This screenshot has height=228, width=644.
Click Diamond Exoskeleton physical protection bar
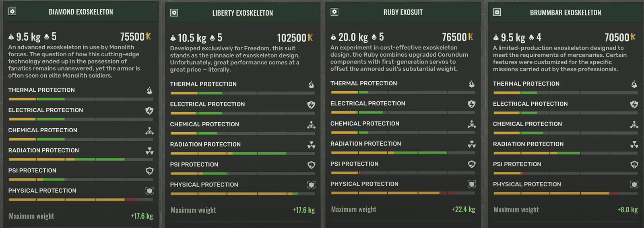(x=80, y=199)
